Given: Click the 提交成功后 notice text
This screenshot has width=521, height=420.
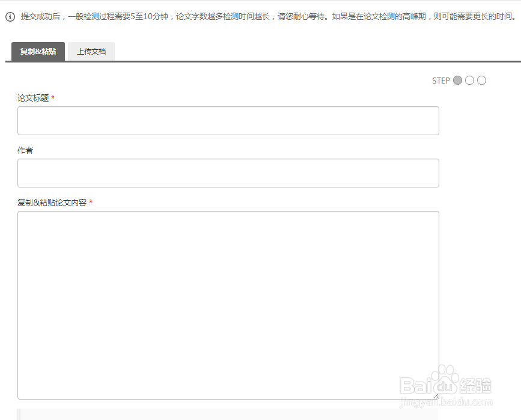Looking at the screenshot, I should tap(268, 16).
